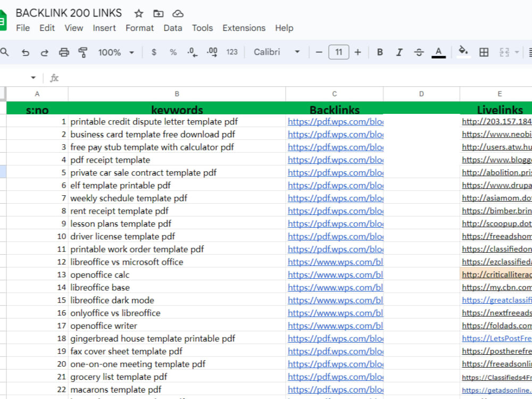Click the BACKLINK 200 LINKS document title
532x399 pixels.
pyautogui.click(x=69, y=13)
